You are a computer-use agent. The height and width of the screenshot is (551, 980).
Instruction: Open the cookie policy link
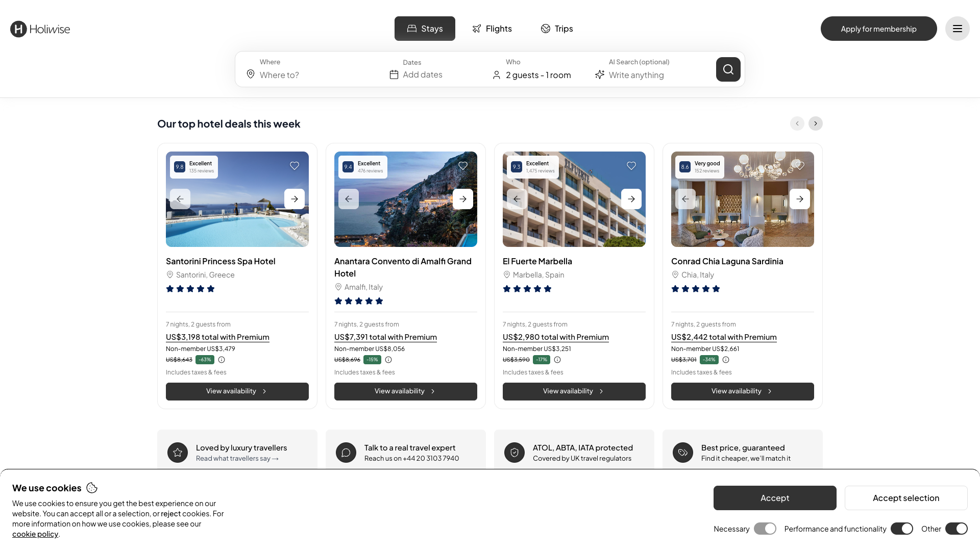(35, 534)
